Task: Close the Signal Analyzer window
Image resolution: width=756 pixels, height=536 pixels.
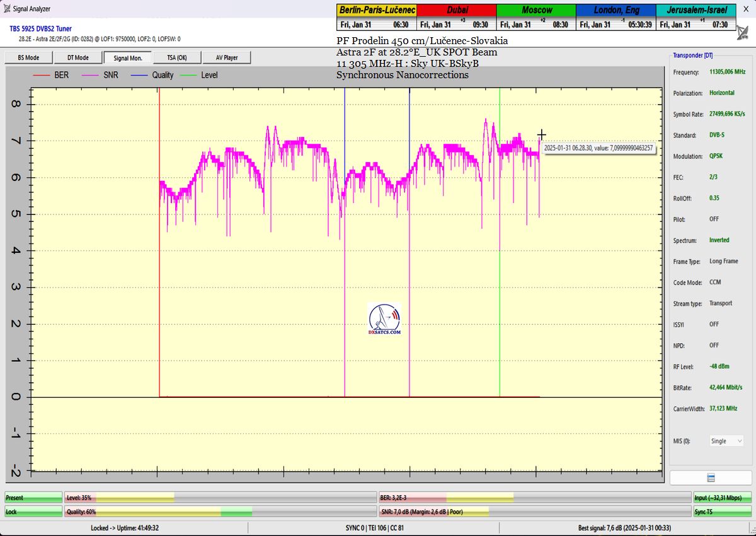Action: [746, 9]
